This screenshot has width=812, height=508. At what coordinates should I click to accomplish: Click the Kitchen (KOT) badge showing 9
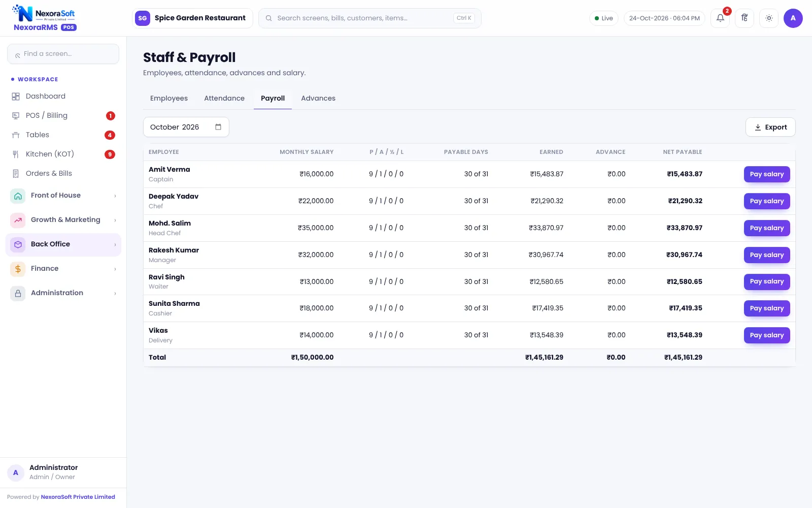tap(110, 154)
